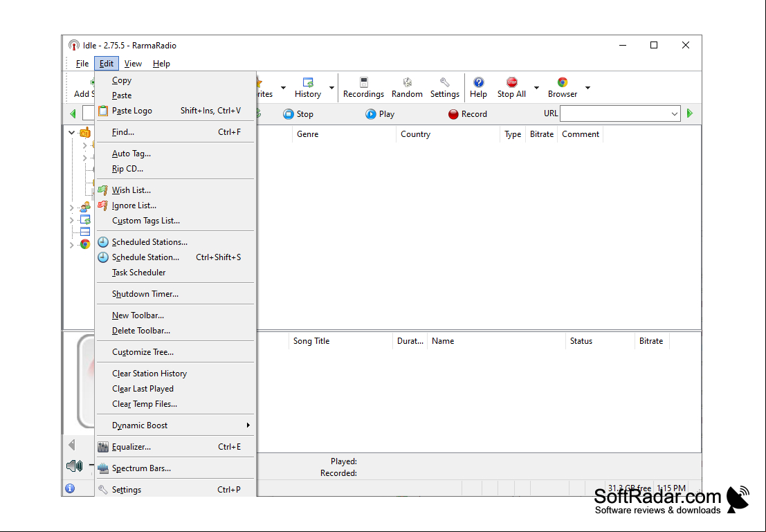Collapse the top stations tree node
The image size is (766, 532).
[x=72, y=132]
